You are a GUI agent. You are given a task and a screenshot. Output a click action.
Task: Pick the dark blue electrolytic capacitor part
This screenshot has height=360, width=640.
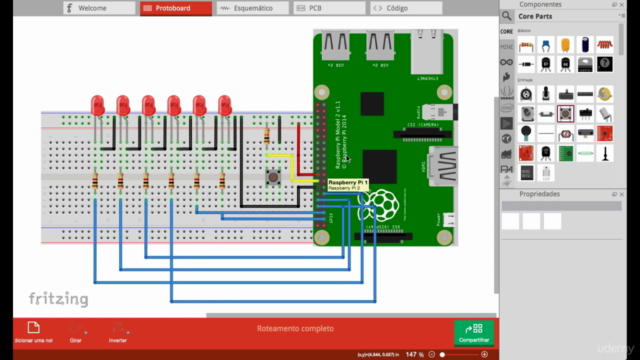(x=585, y=45)
